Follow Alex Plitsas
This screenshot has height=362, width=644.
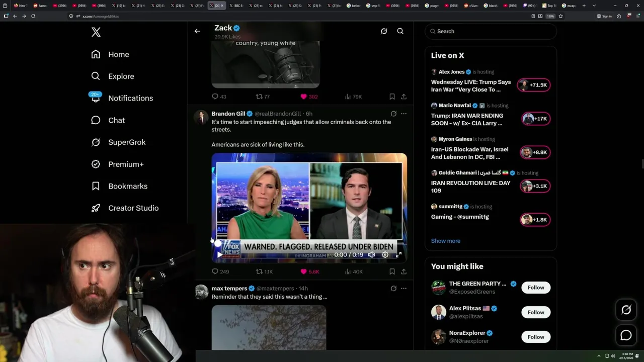[x=536, y=312]
